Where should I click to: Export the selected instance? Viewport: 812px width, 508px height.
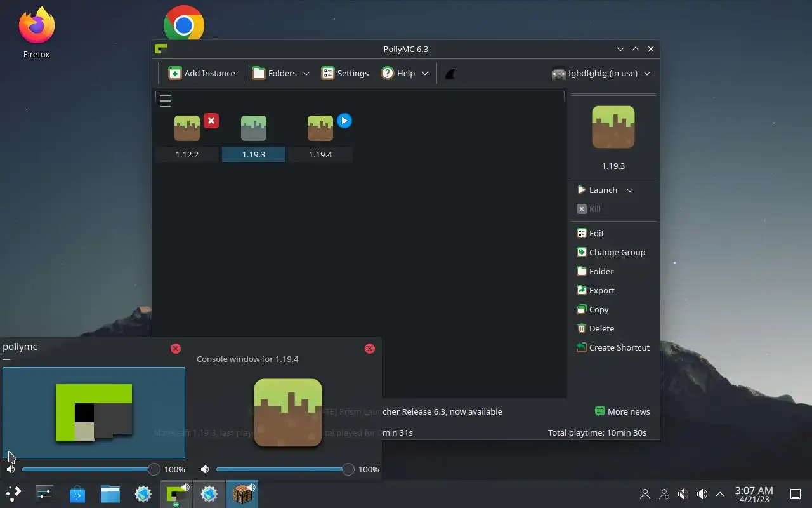[x=596, y=290]
